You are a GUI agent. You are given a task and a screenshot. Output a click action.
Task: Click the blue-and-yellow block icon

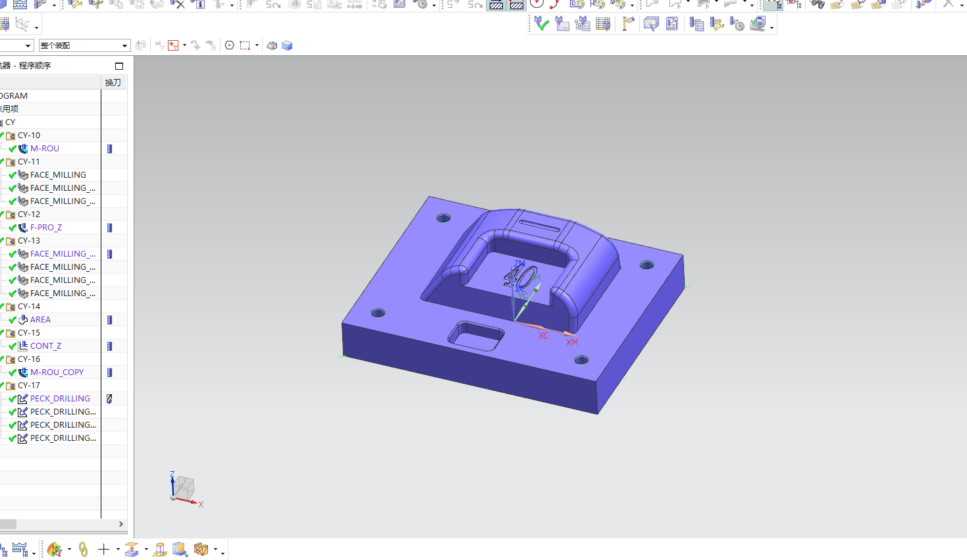coord(180,549)
